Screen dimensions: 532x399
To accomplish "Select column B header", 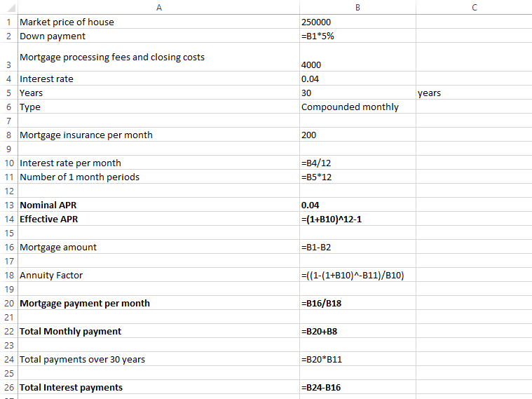I will pos(357,7).
